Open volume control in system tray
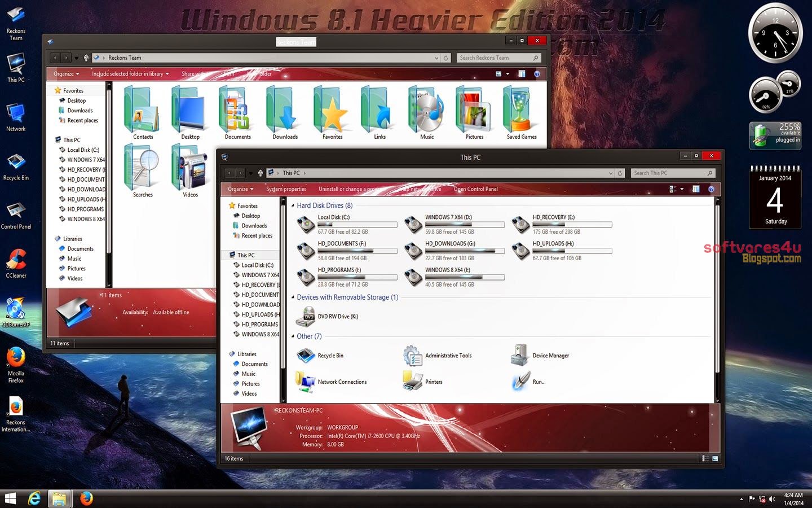This screenshot has width=812, height=508. tap(772, 499)
